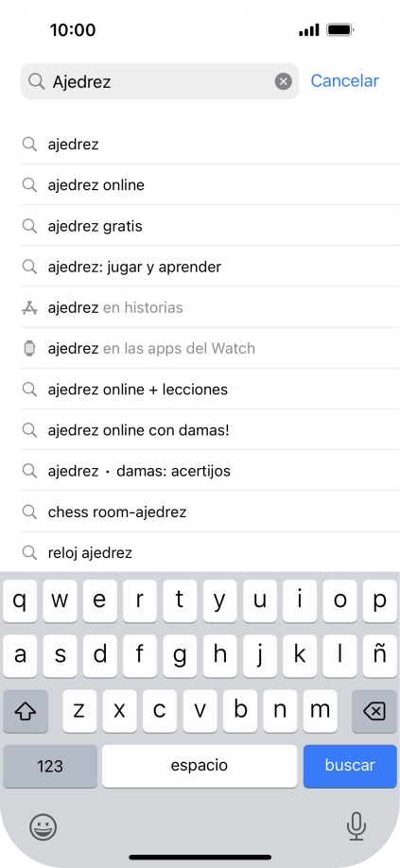Tap the magnifier icon beside reloj ajedrez
The width and height of the screenshot is (400, 868).
[29, 552]
